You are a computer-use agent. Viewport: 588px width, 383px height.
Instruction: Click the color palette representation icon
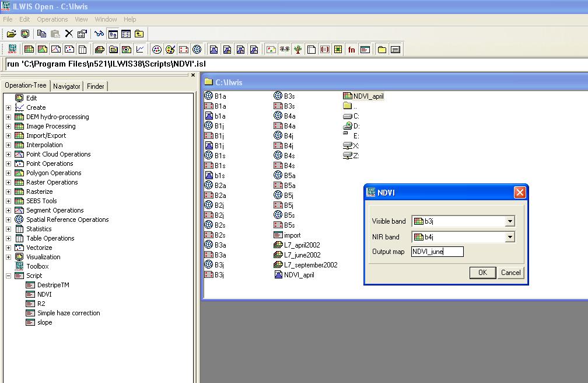[x=170, y=50]
